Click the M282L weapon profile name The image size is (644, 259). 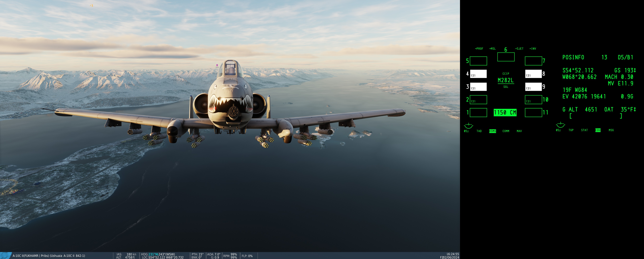point(506,80)
